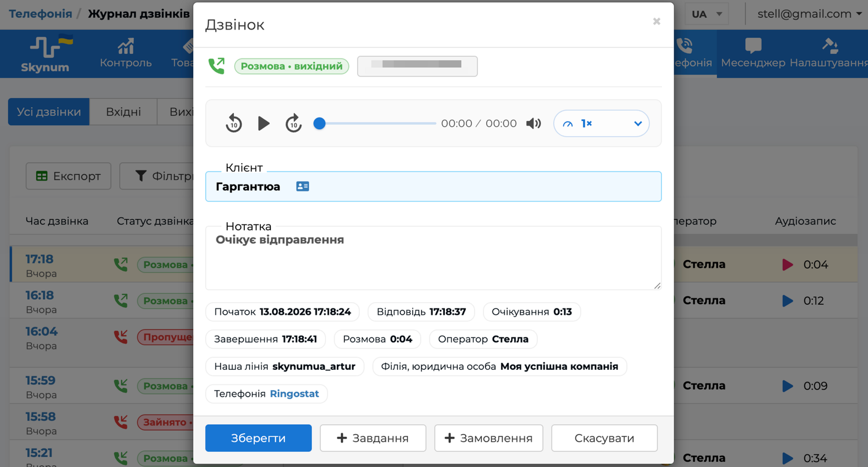The image size is (868, 467).
Task: Click the Skynum logo
Action: [x=45, y=54]
